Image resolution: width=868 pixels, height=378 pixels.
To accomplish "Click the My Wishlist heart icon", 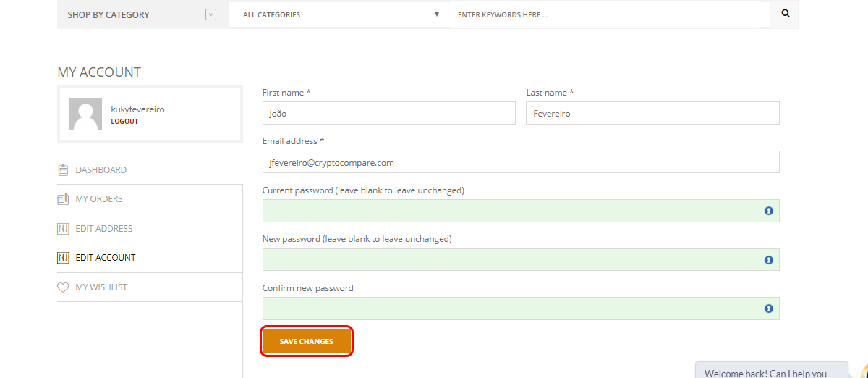I will (63, 287).
